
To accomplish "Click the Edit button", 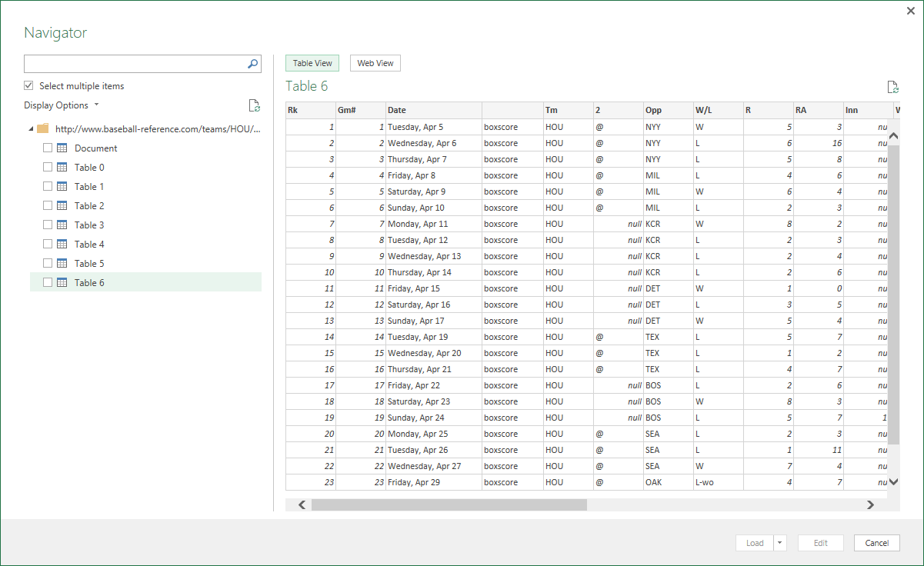I will (x=821, y=543).
